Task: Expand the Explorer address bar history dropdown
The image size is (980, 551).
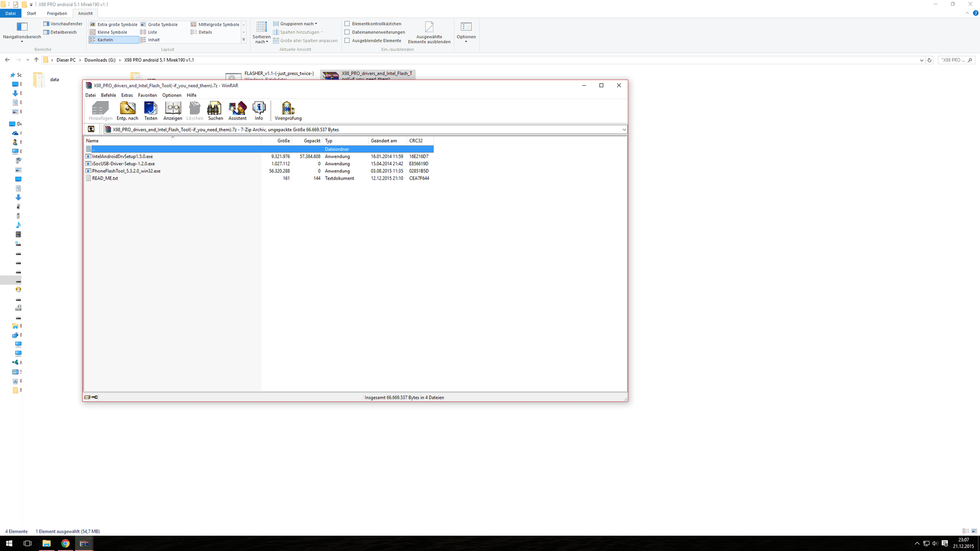Action: pyautogui.click(x=921, y=60)
